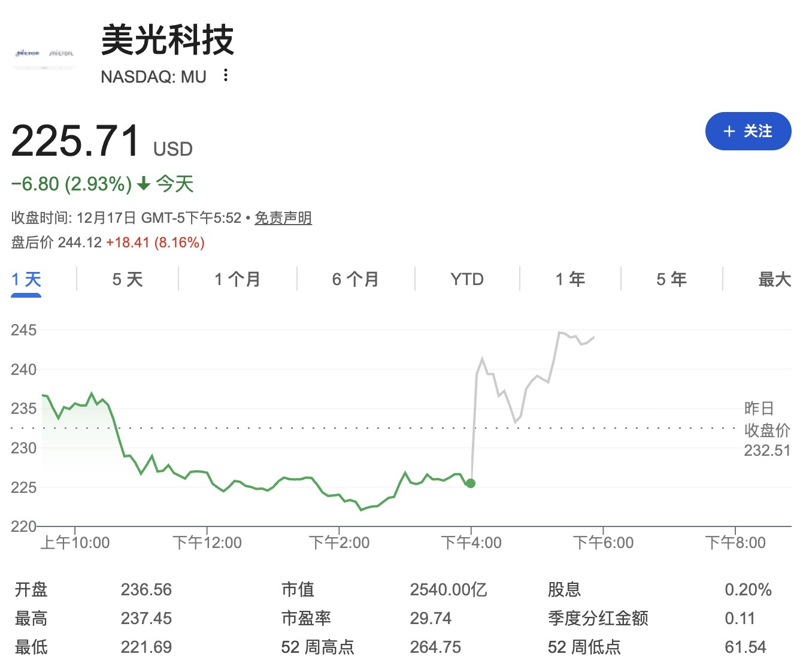Click the Micron company logo
This screenshot has height=672, width=806.
pyautogui.click(x=44, y=53)
